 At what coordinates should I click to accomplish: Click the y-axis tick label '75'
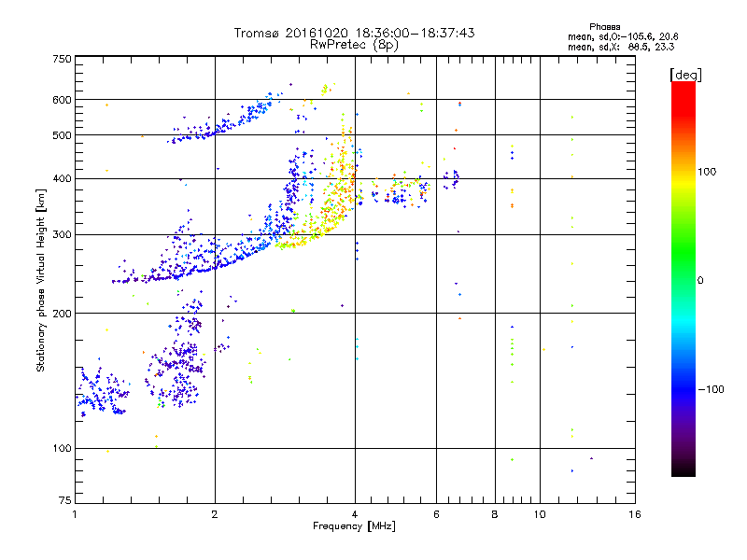point(65,500)
